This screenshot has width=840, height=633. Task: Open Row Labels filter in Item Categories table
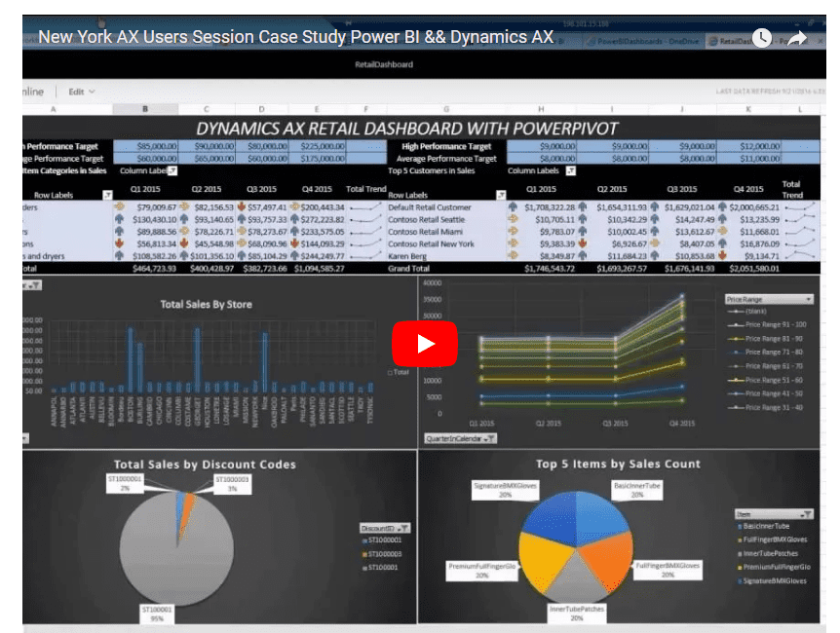[107, 195]
